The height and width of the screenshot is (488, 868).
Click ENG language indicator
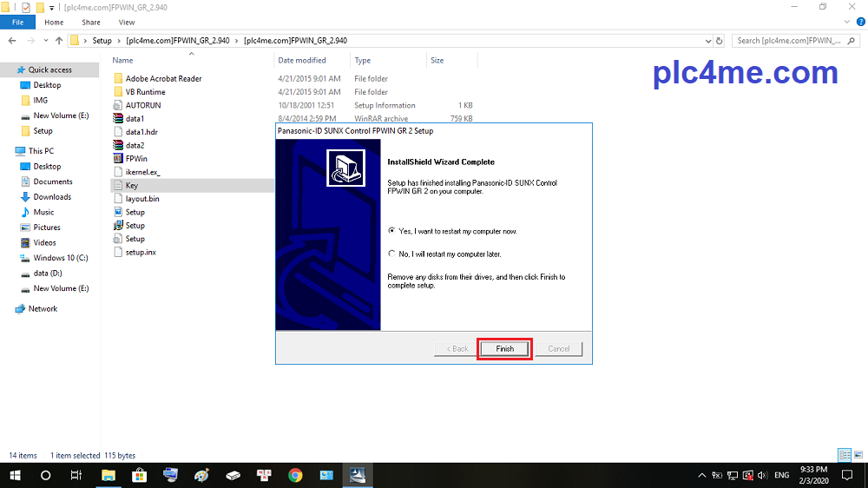pyautogui.click(x=782, y=475)
